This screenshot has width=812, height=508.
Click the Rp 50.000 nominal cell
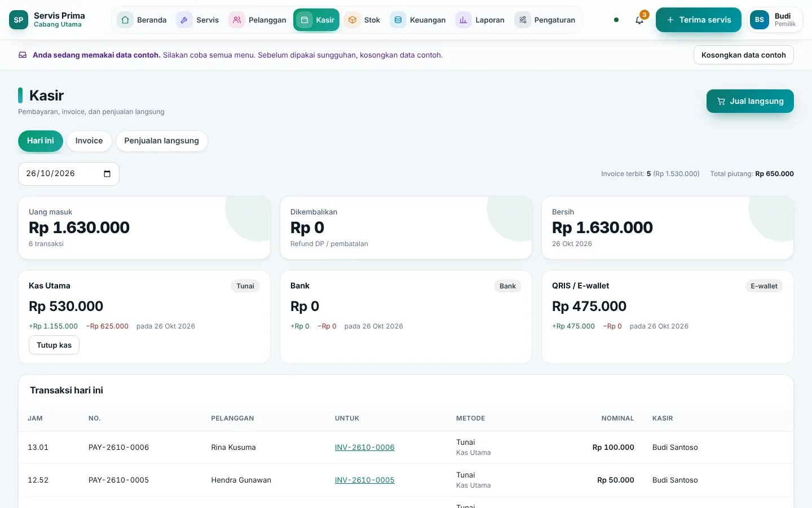616,480
